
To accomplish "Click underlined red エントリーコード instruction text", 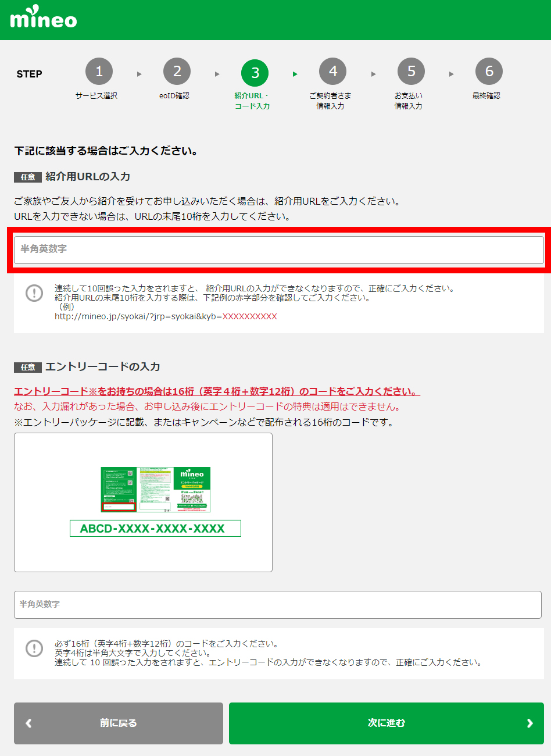I will (216, 391).
